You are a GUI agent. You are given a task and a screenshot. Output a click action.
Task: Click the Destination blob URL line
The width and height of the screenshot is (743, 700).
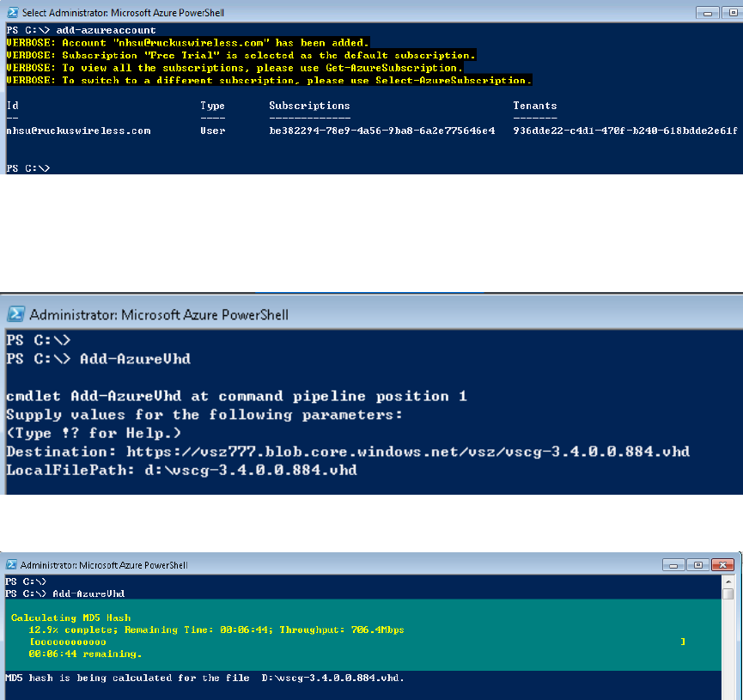pos(348,452)
